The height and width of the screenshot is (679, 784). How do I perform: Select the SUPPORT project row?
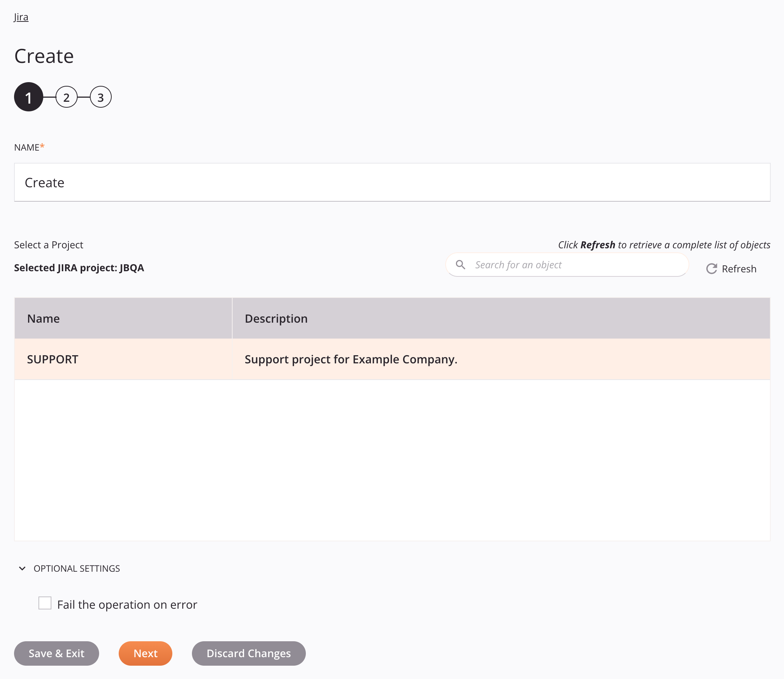[x=392, y=359]
